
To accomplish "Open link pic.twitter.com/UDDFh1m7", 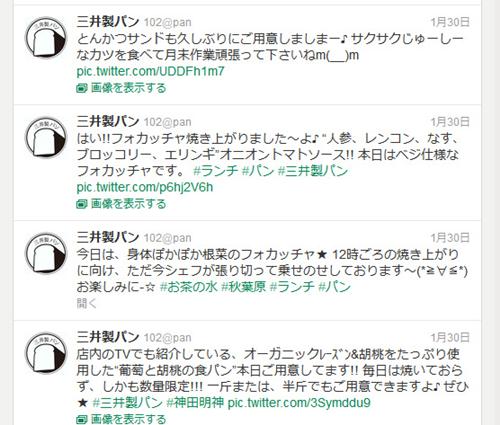I will coord(150,72).
